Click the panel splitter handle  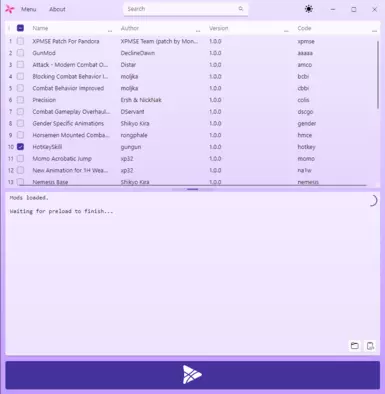tap(193, 189)
